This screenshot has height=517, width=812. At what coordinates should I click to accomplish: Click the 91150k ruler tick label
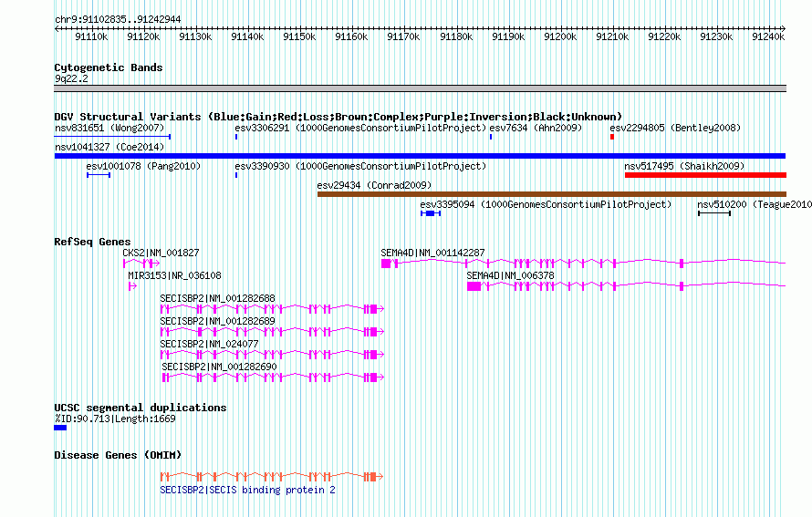tap(299, 36)
